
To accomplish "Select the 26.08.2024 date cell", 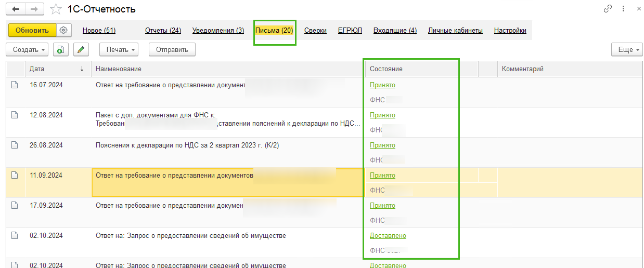I will 46,145.
